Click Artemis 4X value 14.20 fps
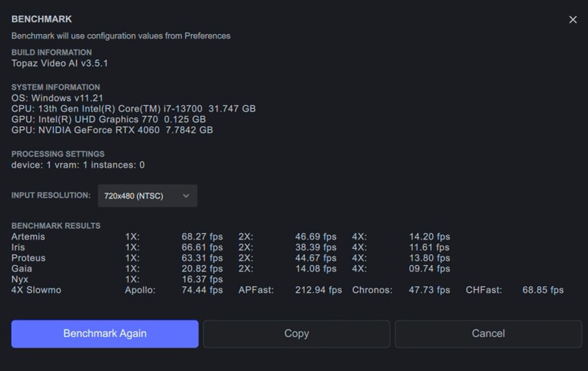 429,236
